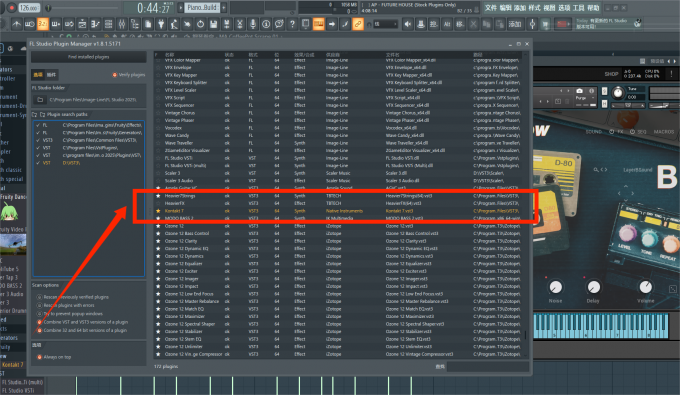Click the tempo 126.000 display
680x395 pixels.
point(29,8)
